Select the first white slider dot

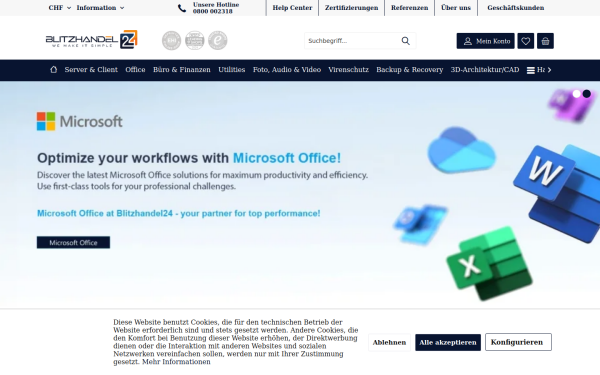pyautogui.click(x=577, y=94)
